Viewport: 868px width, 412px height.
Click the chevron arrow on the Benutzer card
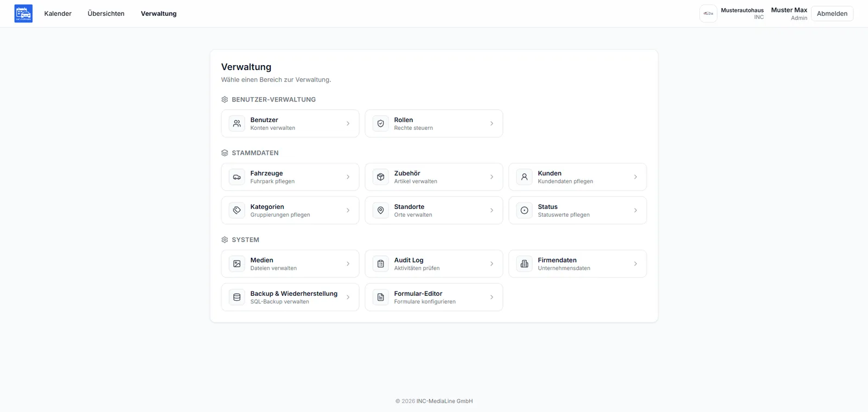click(348, 124)
